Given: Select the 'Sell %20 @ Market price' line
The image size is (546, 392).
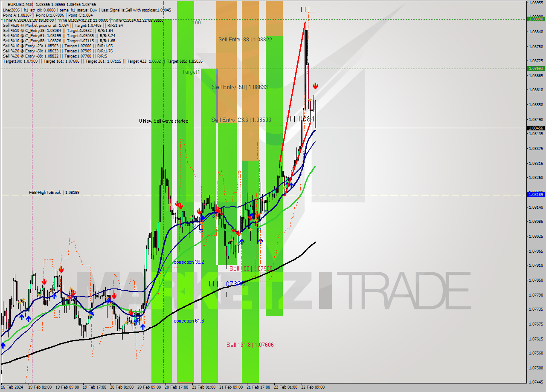Looking at the screenshot, I should tap(63, 25).
